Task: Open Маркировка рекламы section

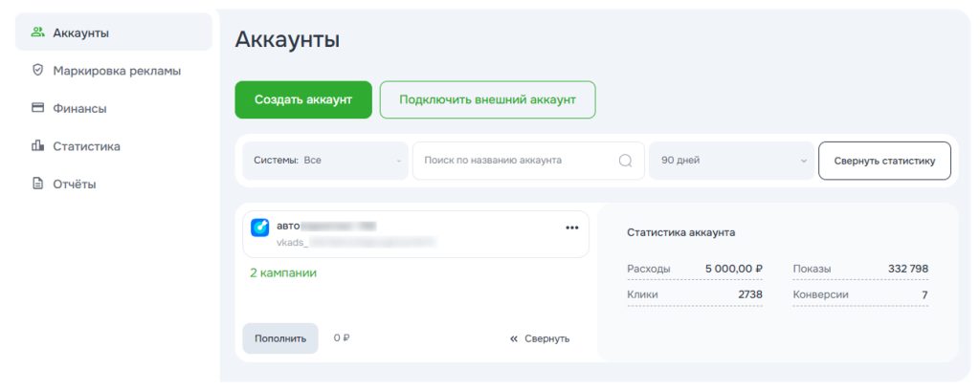Action: pos(117,70)
